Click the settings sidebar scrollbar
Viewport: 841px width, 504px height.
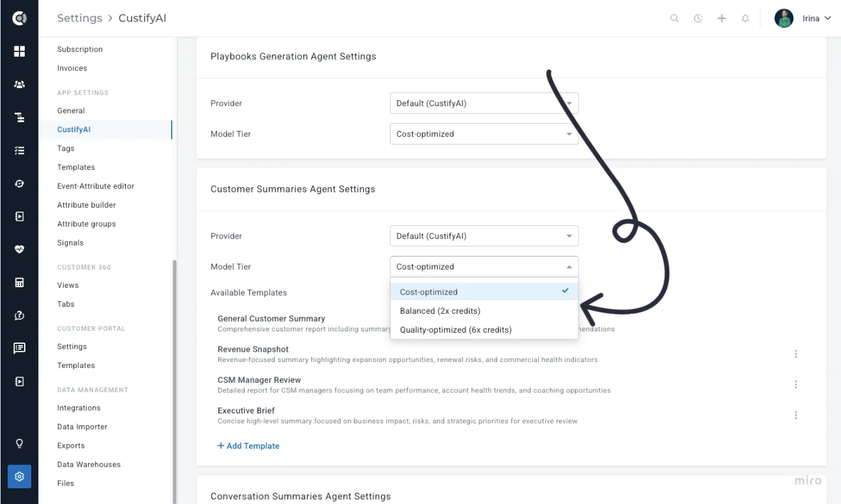coord(174,381)
